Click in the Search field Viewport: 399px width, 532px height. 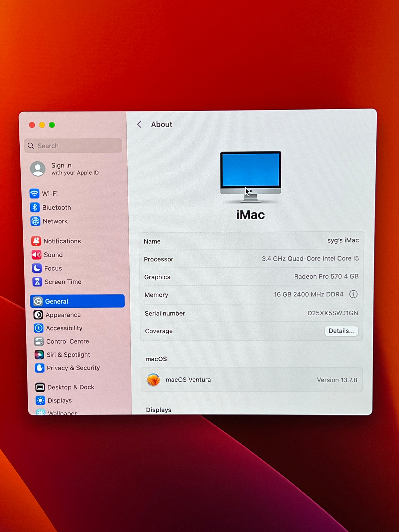(73, 146)
